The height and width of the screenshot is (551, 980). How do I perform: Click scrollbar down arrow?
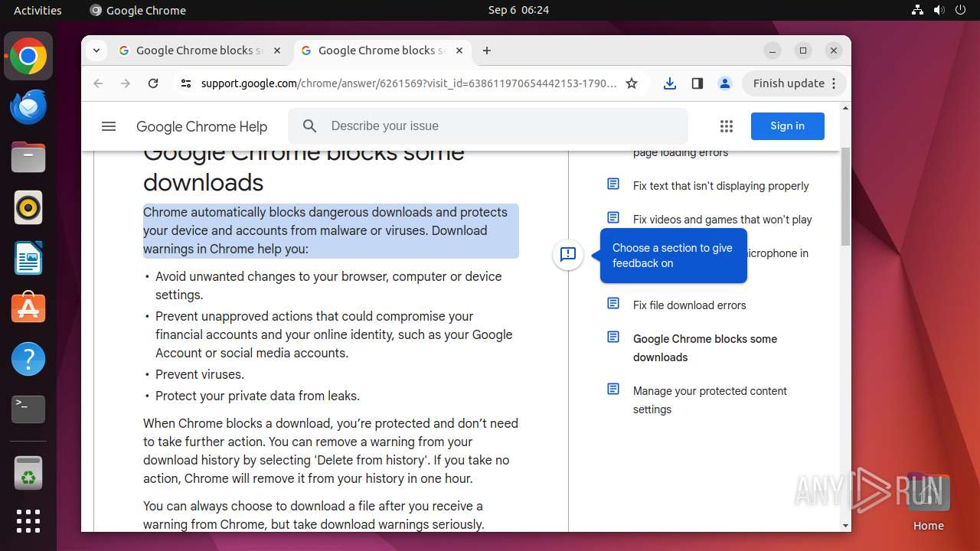pos(845,526)
